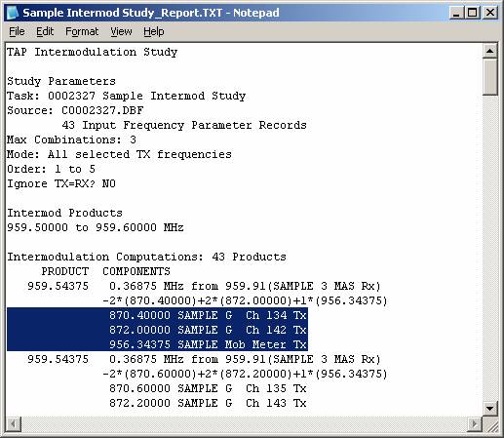Click the horizontal scrollbar track
The image size is (504, 438).
pyautogui.click(x=245, y=423)
